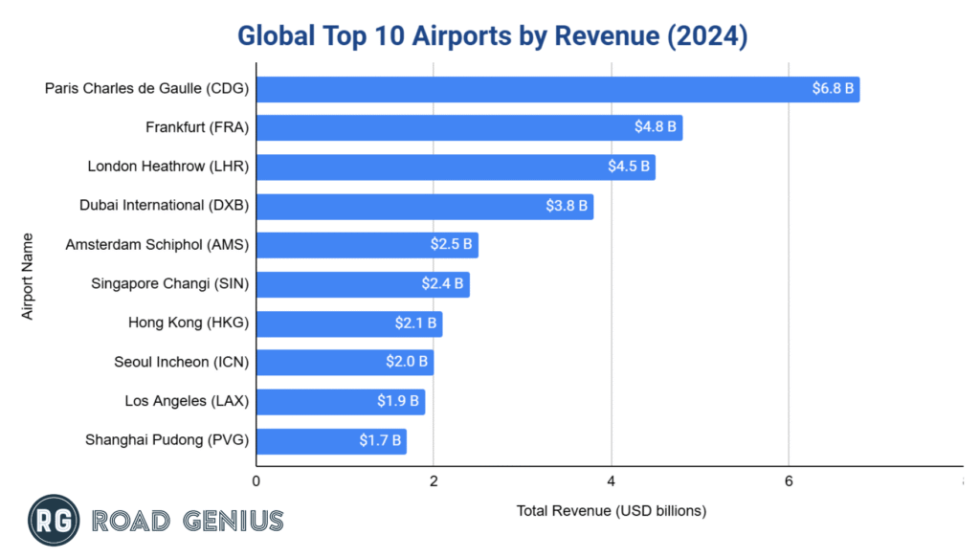Click the Total Revenue (USD billions) axis title
The height and width of the screenshot is (557, 980).
point(611,511)
